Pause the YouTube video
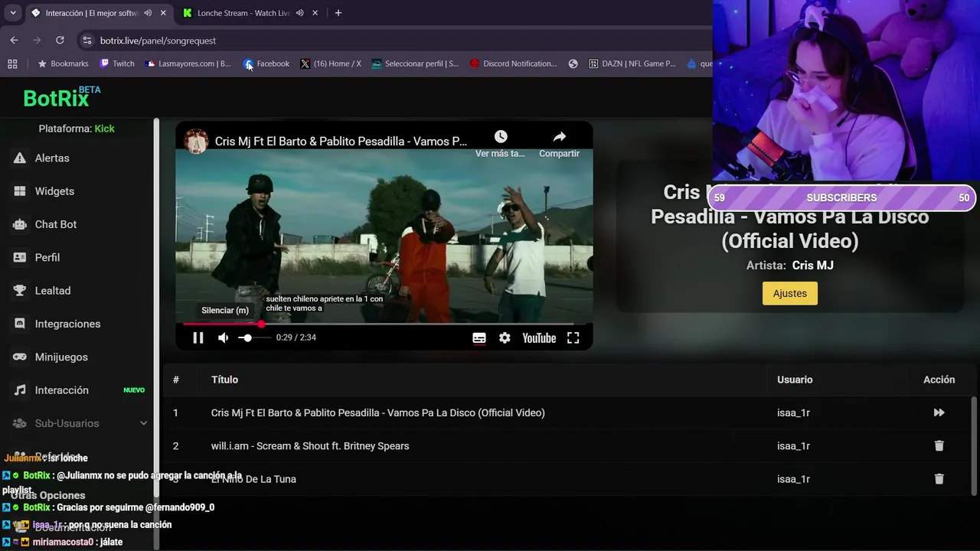The width and height of the screenshot is (980, 551). [198, 337]
